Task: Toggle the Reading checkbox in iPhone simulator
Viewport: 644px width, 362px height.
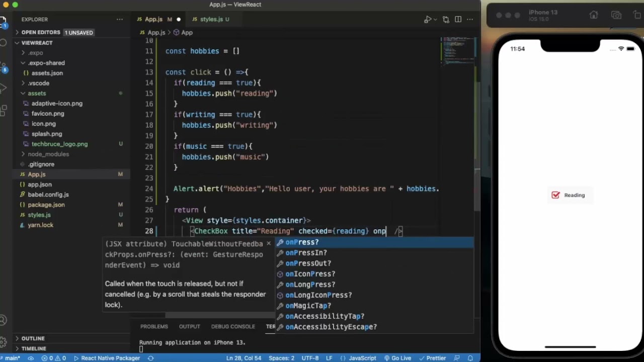Action: click(x=555, y=195)
